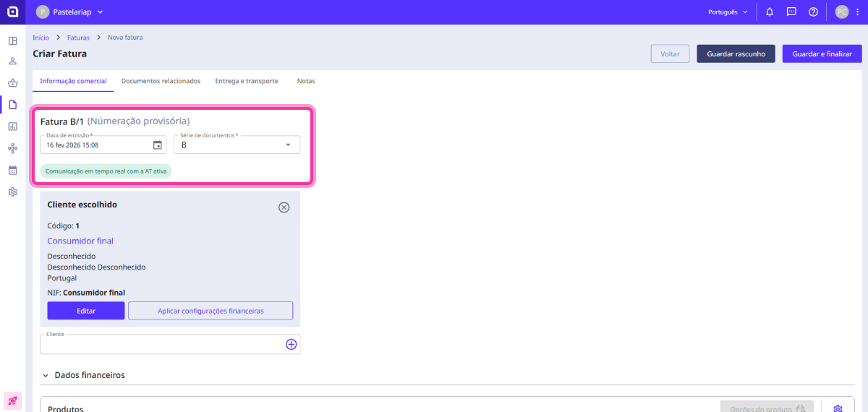Viewport: 868px width, 412px height.
Task: Open the shopping basket sidebar icon
Action: tap(12, 83)
